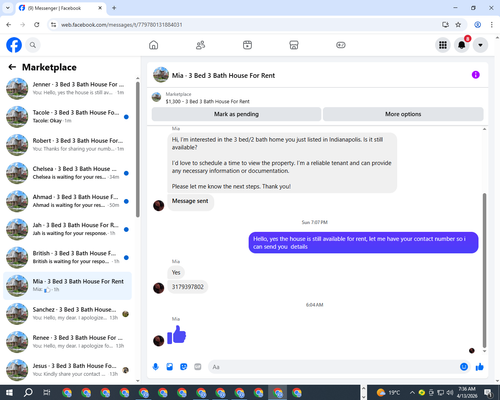Open Jenner conversation
The width and height of the screenshot is (500, 400).
[x=67, y=89]
